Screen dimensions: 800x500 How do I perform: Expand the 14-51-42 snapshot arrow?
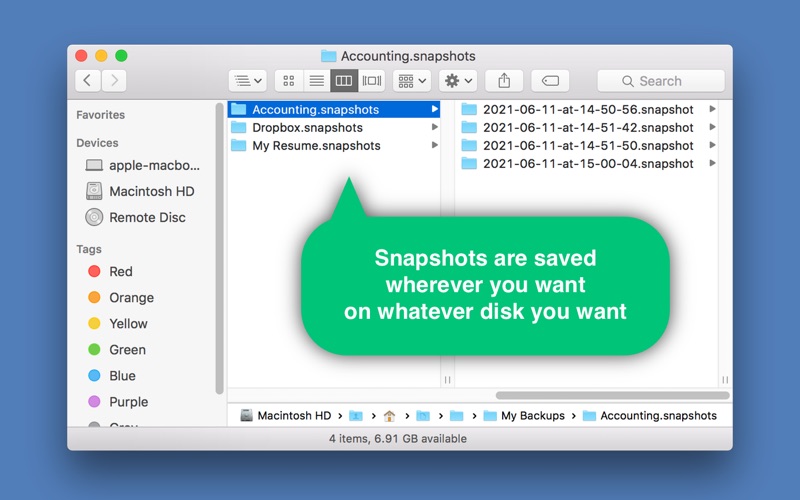[712, 127]
